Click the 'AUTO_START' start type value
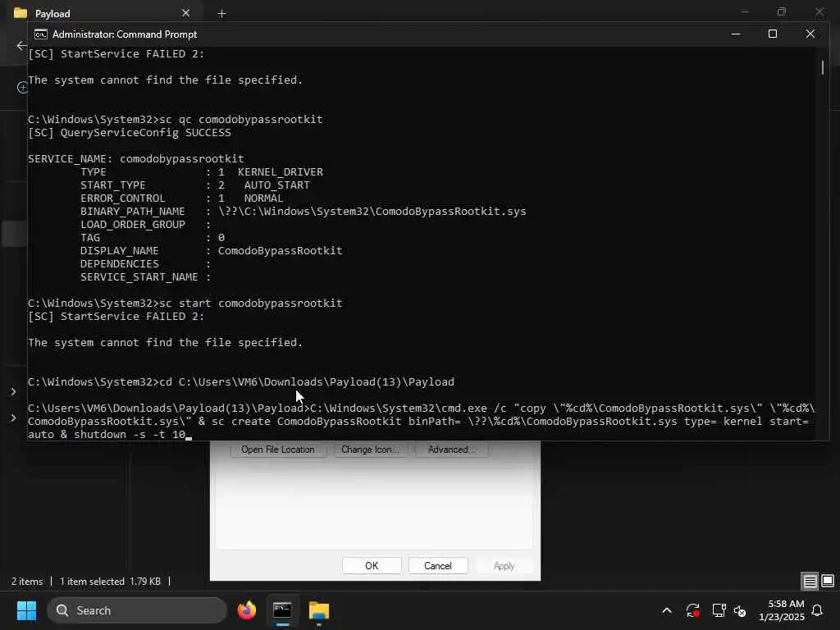The height and width of the screenshot is (630, 840). pyautogui.click(x=277, y=185)
